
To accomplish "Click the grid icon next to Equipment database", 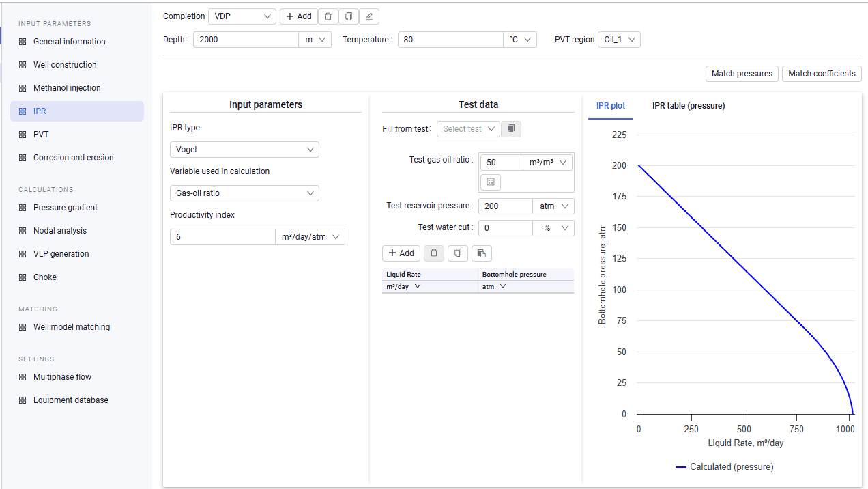I will pos(23,400).
